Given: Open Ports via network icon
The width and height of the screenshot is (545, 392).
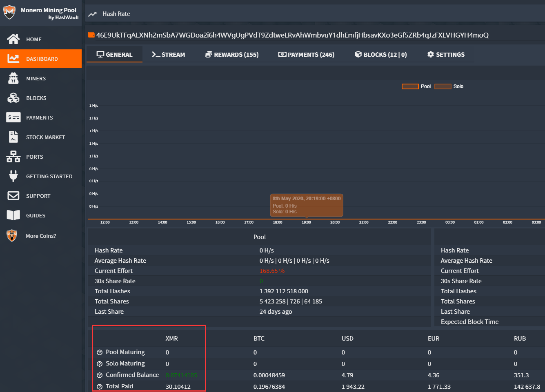Looking at the screenshot, I should (x=13, y=157).
